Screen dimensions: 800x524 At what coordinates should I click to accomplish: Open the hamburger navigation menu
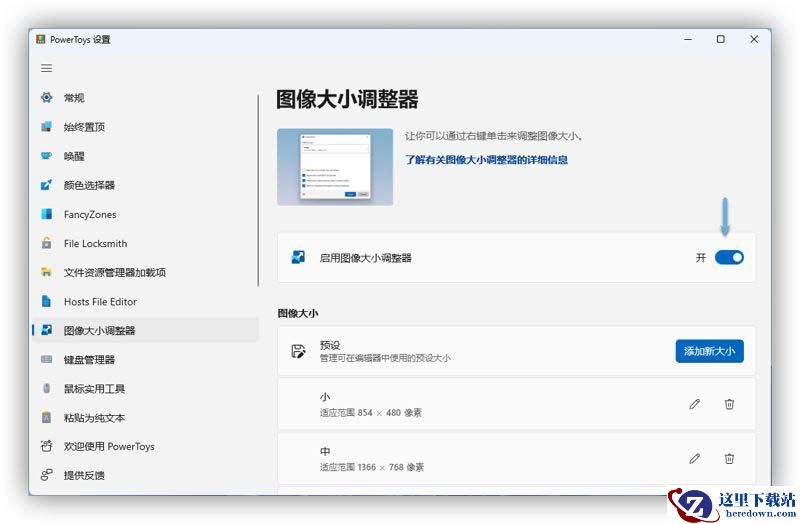tap(46, 68)
